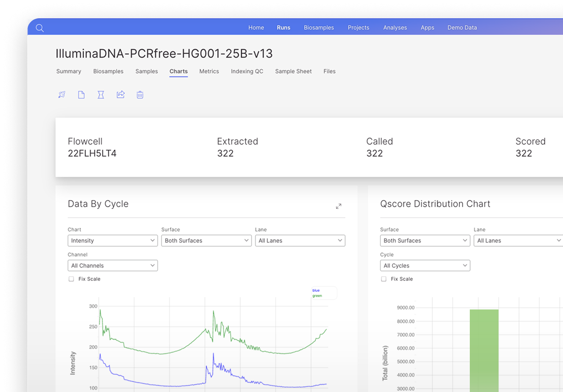Toggle the blue series in chart legend

(x=316, y=290)
